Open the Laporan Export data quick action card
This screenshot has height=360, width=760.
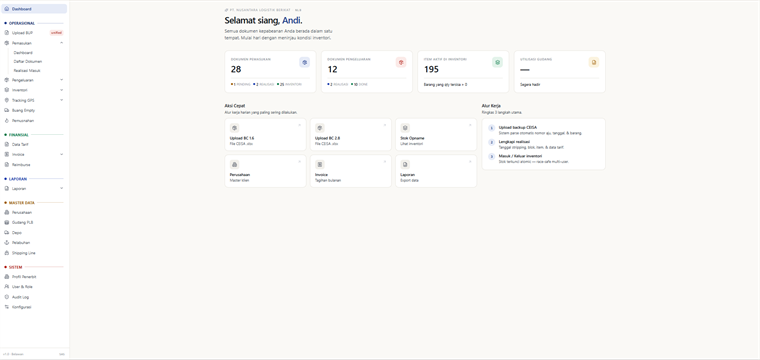point(436,171)
